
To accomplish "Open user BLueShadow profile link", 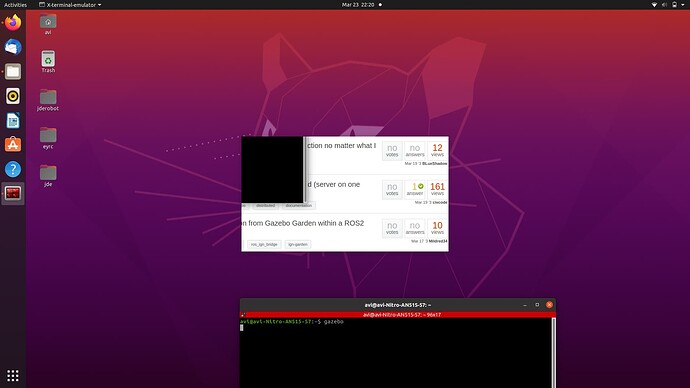I will click(x=434, y=164).
